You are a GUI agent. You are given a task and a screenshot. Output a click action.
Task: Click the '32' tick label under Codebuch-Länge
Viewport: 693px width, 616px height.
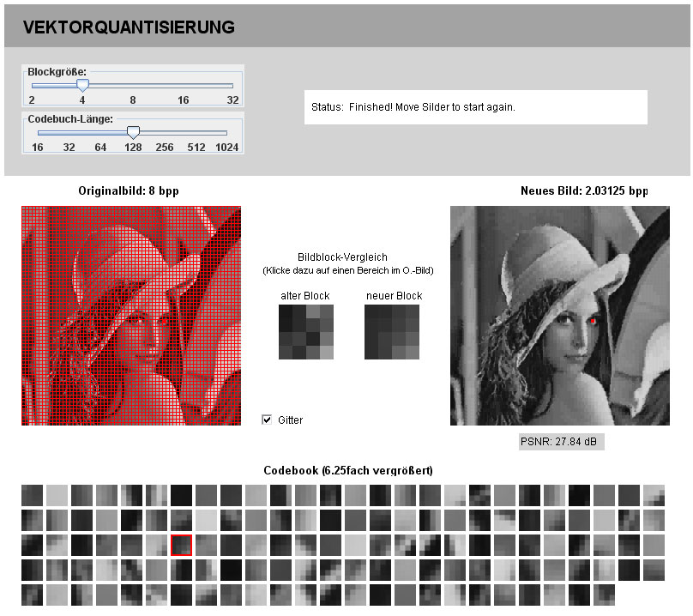69,148
